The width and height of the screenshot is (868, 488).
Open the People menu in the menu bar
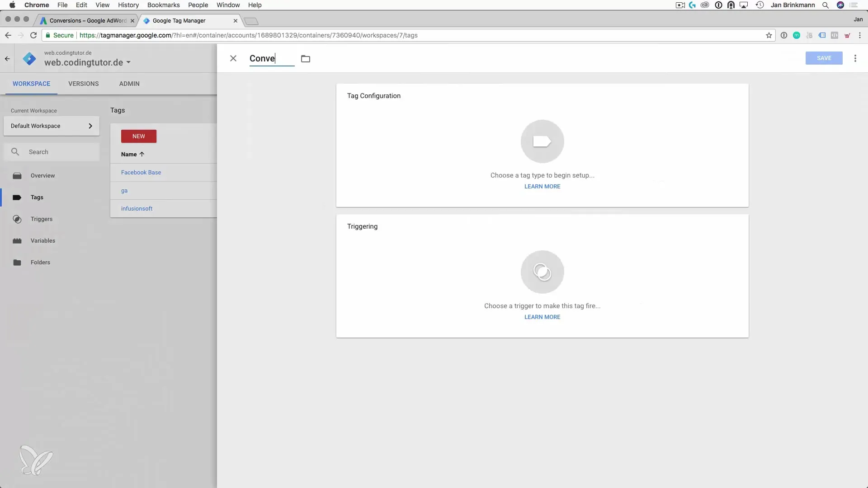click(x=198, y=5)
